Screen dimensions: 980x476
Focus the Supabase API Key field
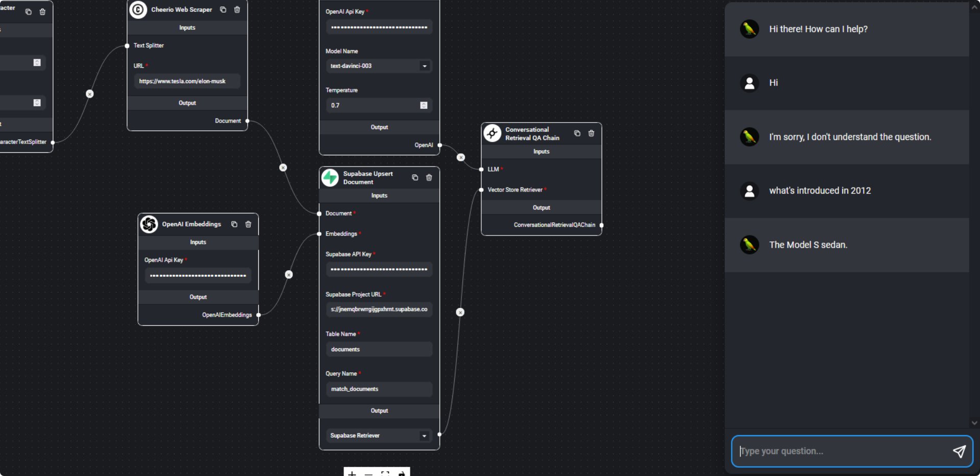click(379, 269)
